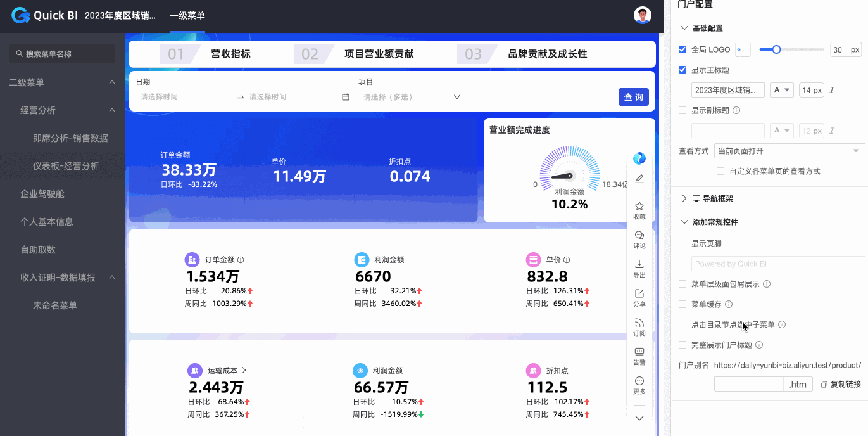The image size is (868, 436).
Task: Check 点击目录节点选中子菜单 option
Action: point(682,324)
